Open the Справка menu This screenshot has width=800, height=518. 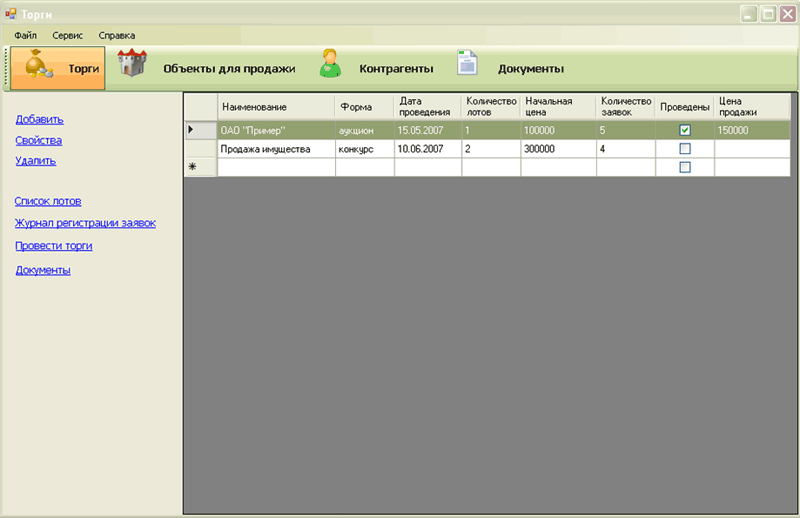click(117, 35)
